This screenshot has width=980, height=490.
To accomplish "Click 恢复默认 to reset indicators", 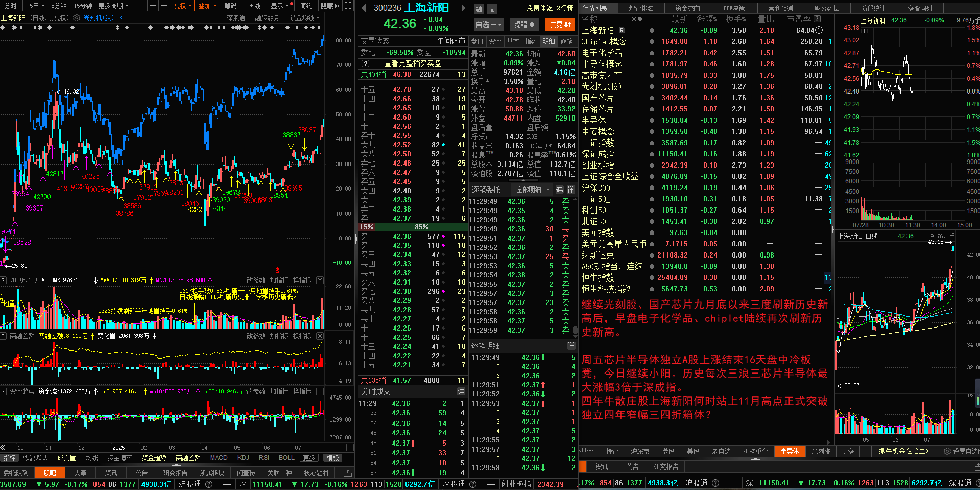I will 35,458.
